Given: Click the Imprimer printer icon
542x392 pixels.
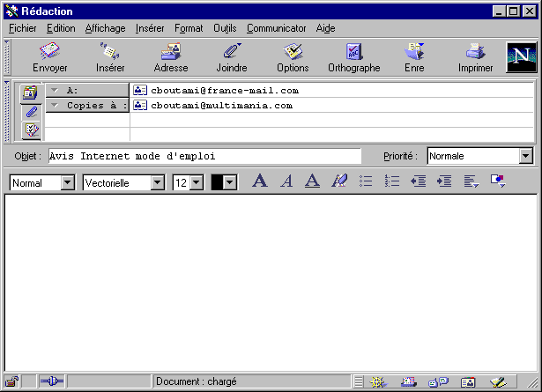Looking at the screenshot, I should click(x=475, y=51).
